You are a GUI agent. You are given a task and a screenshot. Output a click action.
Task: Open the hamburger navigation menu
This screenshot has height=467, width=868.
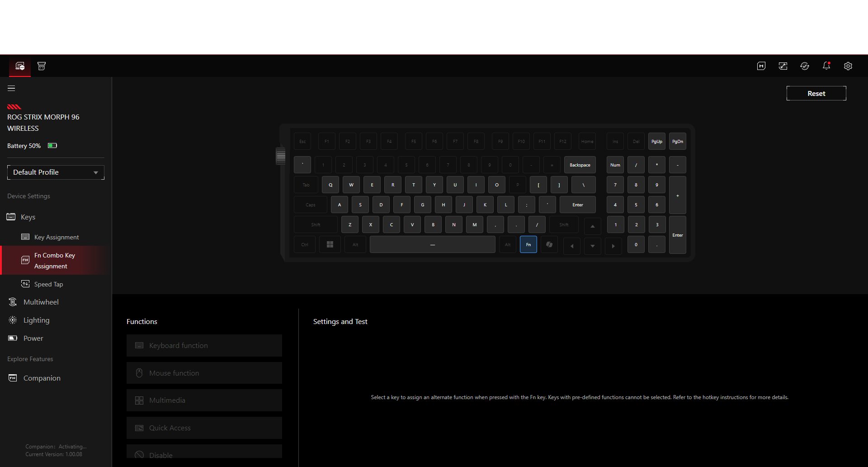pyautogui.click(x=11, y=88)
